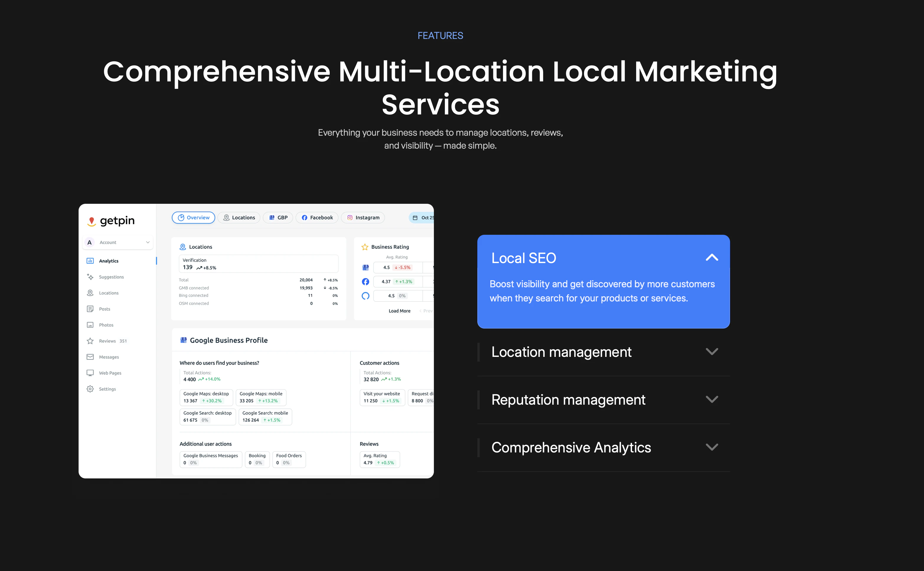Viewport: 924px width, 571px height.
Task: Click the getpin logo pin icon
Action: [91, 221]
